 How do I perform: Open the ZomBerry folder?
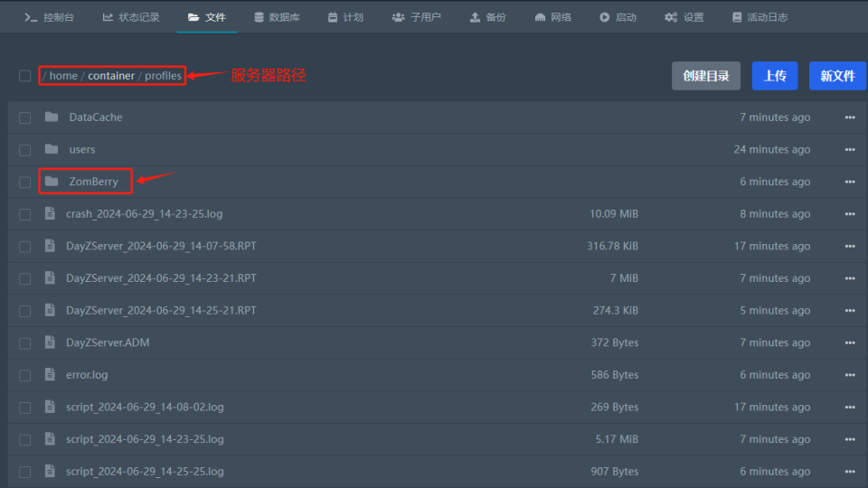pyautogui.click(x=93, y=182)
